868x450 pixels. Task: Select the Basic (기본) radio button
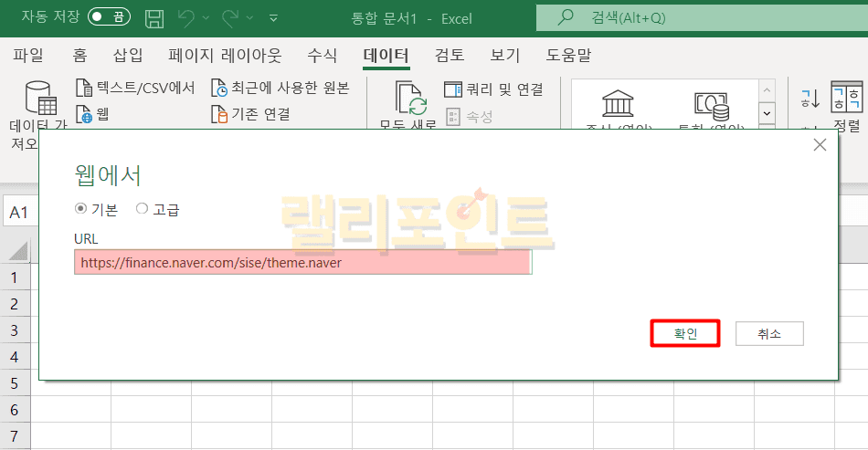(x=81, y=209)
